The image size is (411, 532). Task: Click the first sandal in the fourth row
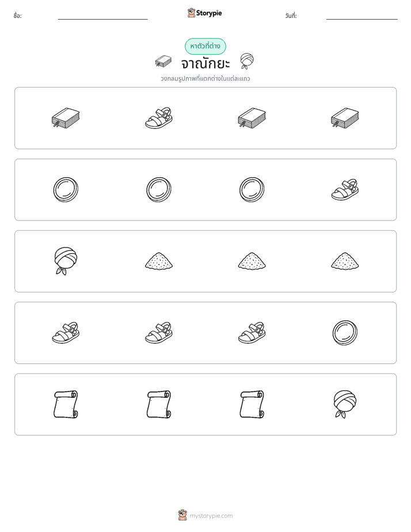pos(66,333)
